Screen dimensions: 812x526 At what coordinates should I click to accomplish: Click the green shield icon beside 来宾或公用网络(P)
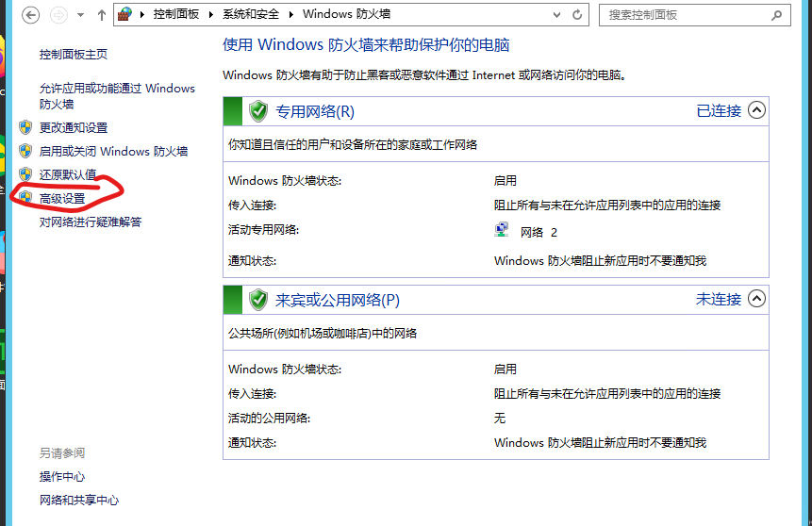[258, 300]
